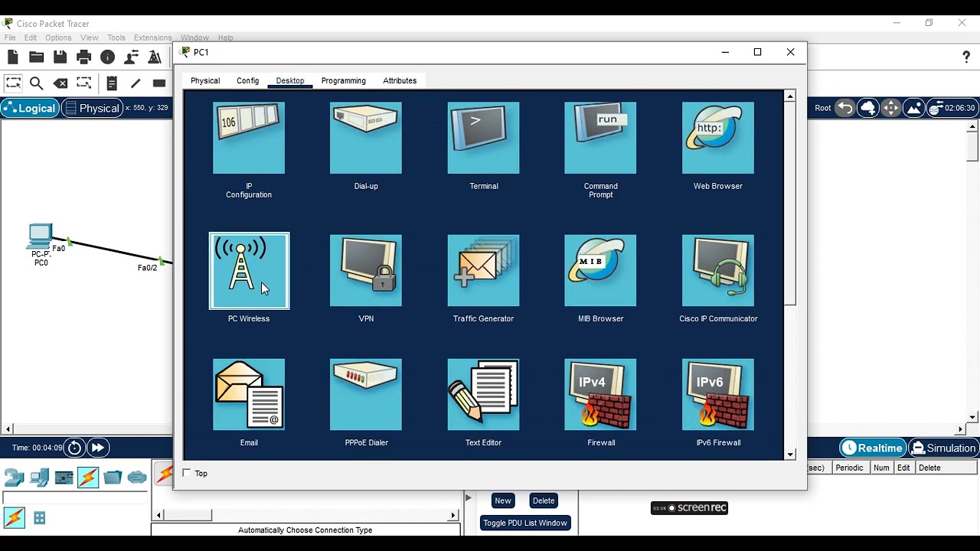Set the tiled background image icon

914,108
